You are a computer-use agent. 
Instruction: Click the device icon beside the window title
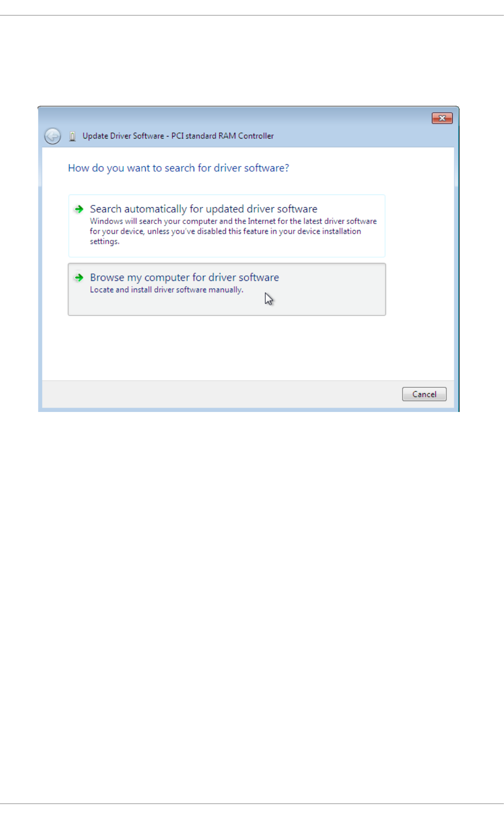[72, 136]
